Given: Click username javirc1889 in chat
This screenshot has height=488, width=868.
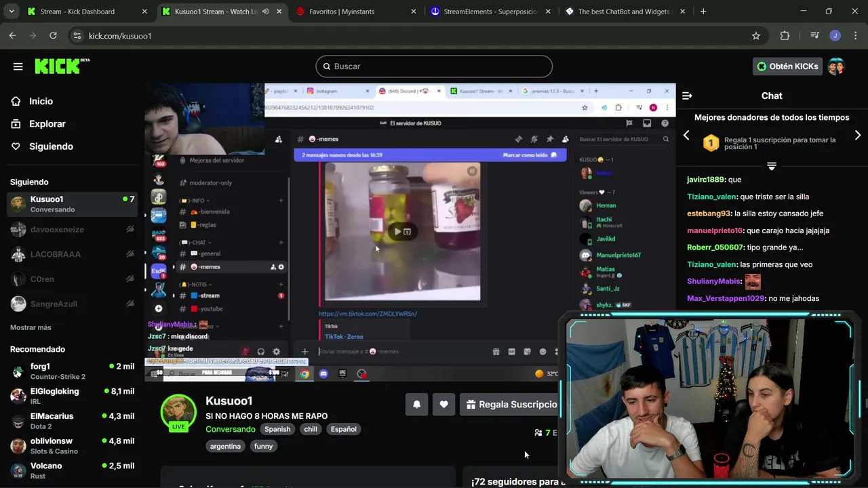Looking at the screenshot, I should tap(706, 180).
